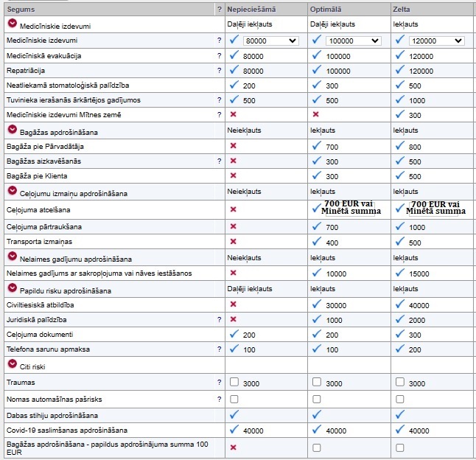Collapse the Bagāžas apdrošināšana section

(12, 130)
